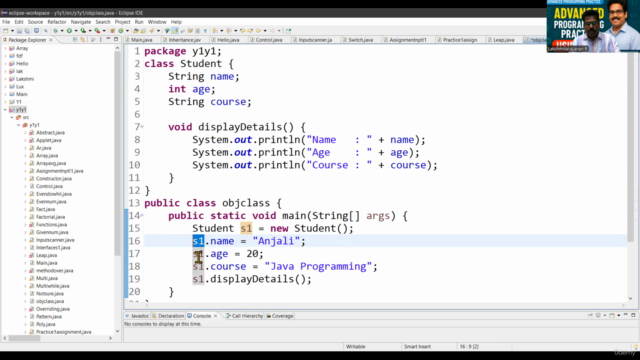This screenshot has width=640, height=360.
Task: Toggle Link with Editor in Package Explorer
Action: [82, 40]
